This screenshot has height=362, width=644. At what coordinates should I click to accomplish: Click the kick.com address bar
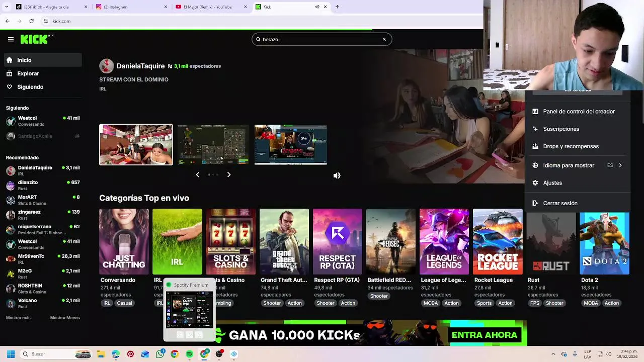262,21
